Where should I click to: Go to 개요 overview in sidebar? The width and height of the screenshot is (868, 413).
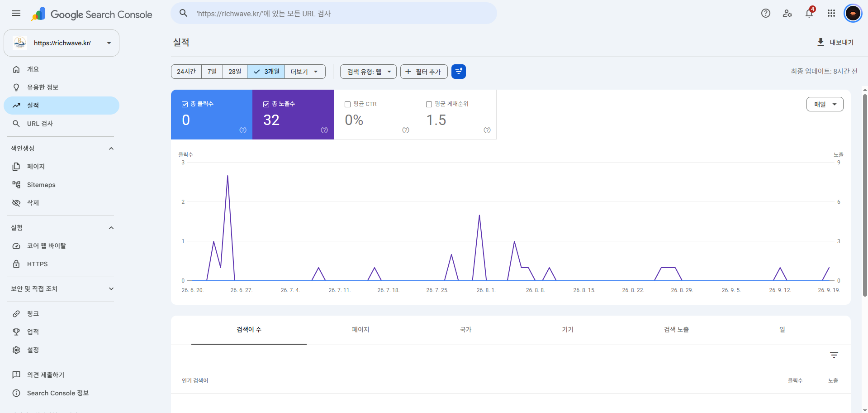[62, 69]
